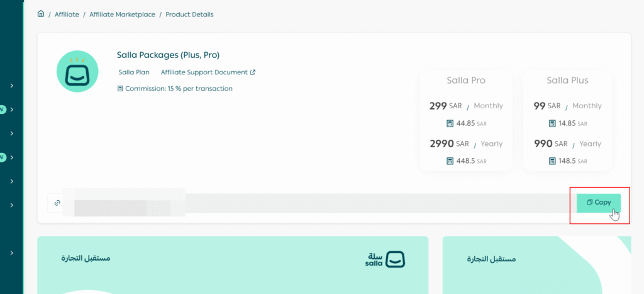The height and width of the screenshot is (294, 644).
Task: Click the calculator icon beside 44.85 SAR
Action: click(x=450, y=123)
